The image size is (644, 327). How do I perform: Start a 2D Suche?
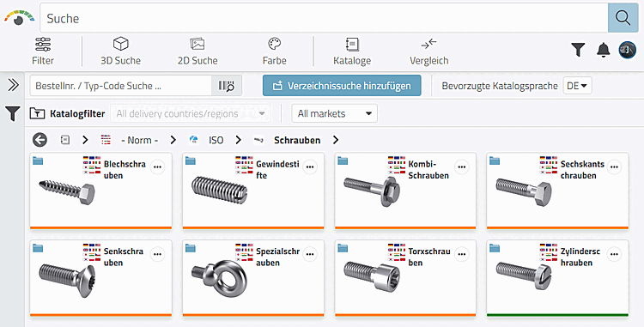click(197, 51)
